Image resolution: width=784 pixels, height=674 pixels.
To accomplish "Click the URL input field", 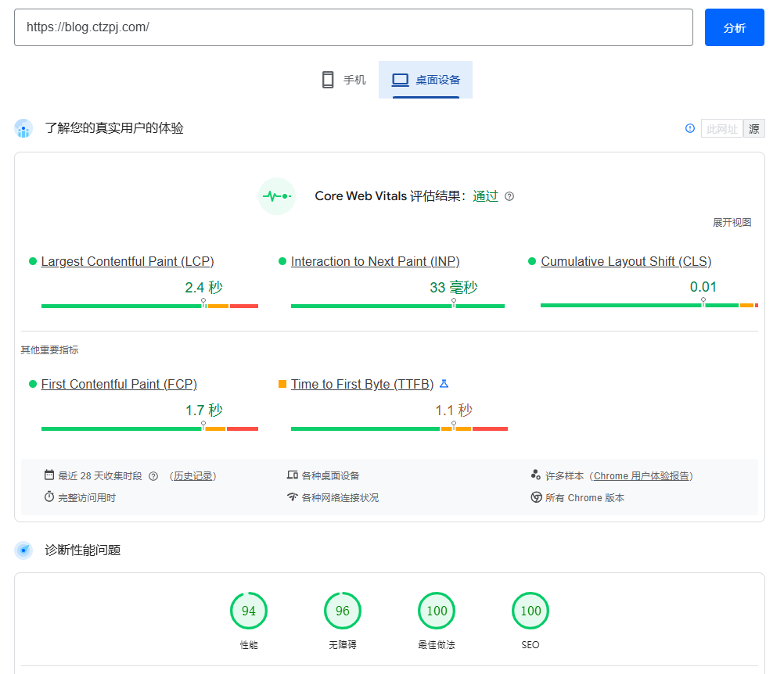I will [x=353, y=27].
